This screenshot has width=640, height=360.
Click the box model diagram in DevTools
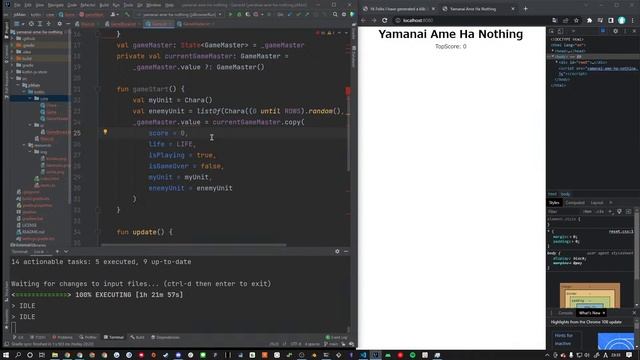[590, 296]
